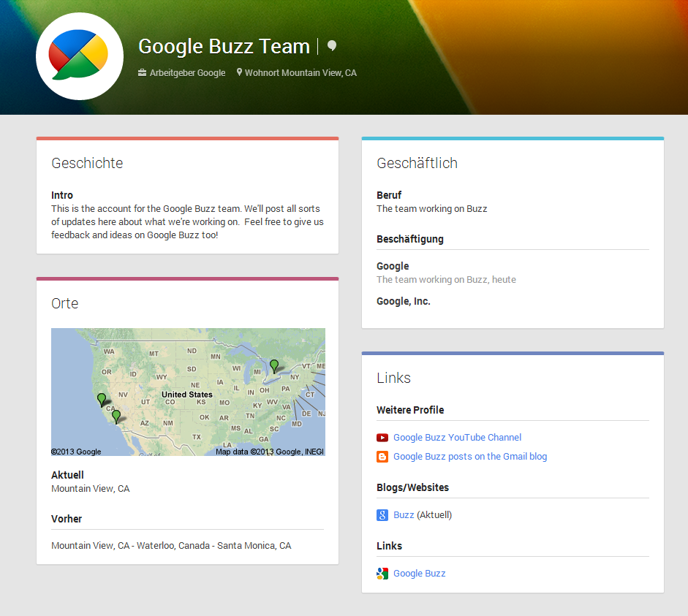The height and width of the screenshot is (616, 688).
Task: Click the Blogger icon next to Gmail blog link
Action: click(x=382, y=457)
